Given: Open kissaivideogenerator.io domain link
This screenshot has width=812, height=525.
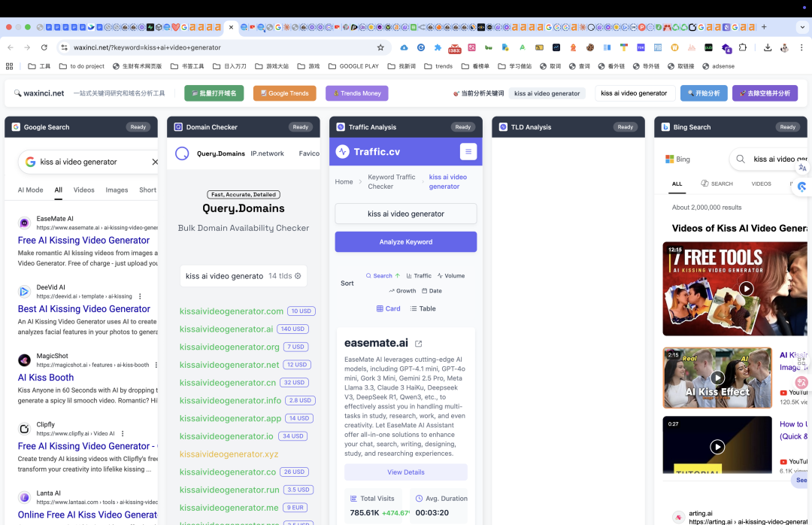Looking at the screenshot, I should point(226,435).
